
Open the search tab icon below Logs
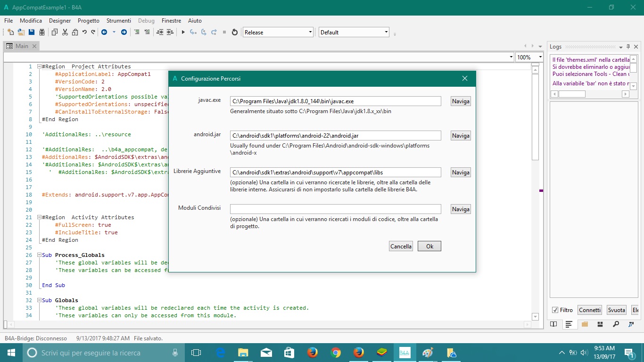pyautogui.click(x=616, y=324)
